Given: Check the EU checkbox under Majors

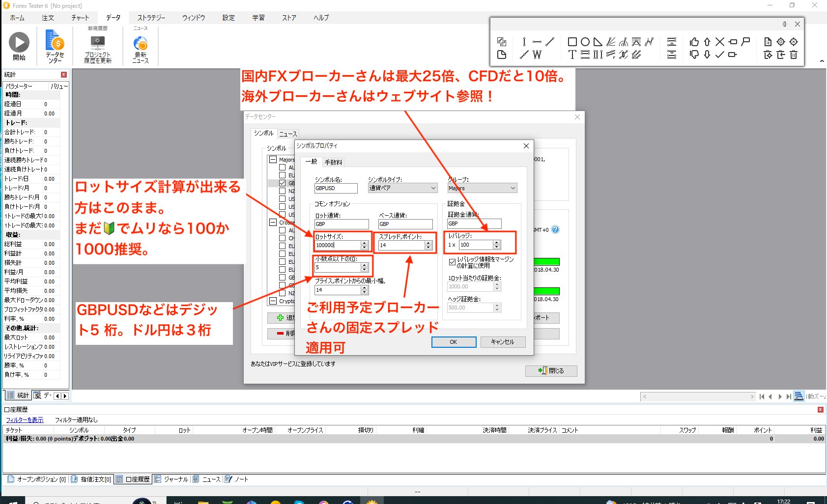Looking at the screenshot, I should pyautogui.click(x=282, y=175).
